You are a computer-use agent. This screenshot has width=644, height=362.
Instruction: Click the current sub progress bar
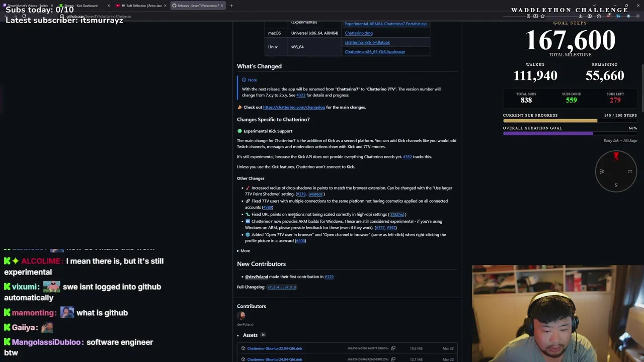570,121
